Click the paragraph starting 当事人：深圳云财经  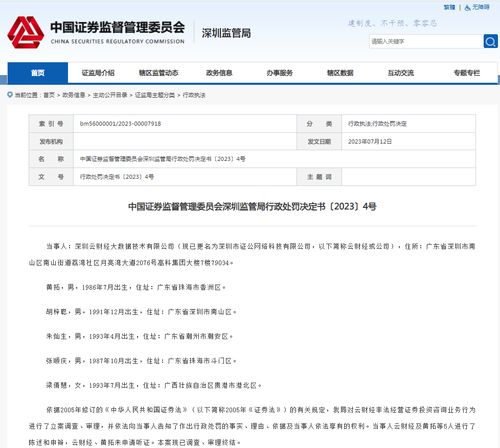(252, 255)
